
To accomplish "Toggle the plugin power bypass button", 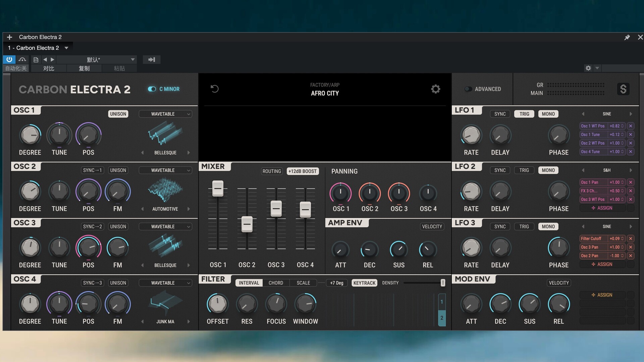I will coord(9,59).
